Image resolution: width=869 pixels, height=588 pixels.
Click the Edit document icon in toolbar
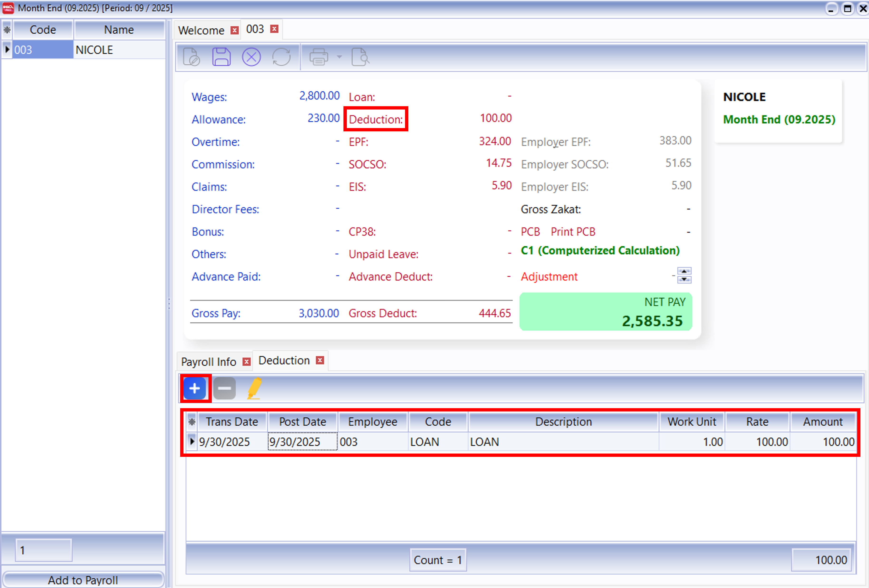pos(191,57)
